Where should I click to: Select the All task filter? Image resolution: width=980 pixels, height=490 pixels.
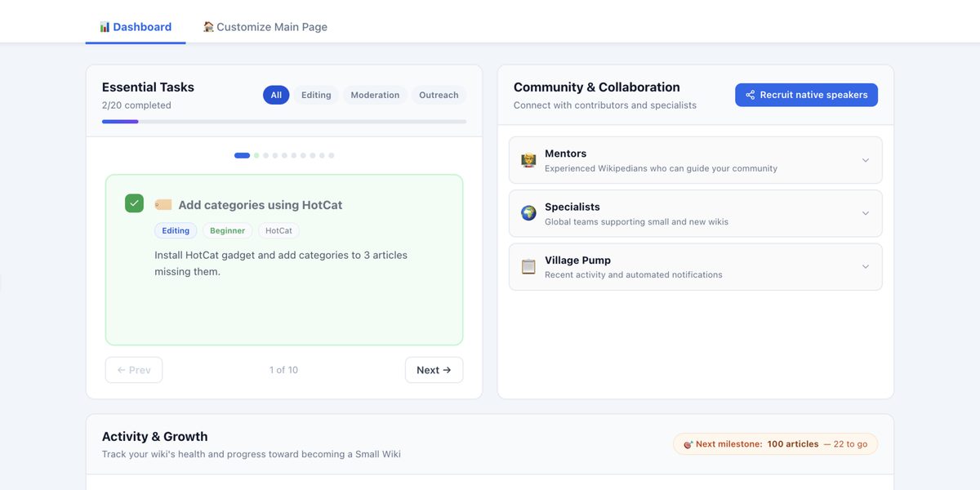276,95
